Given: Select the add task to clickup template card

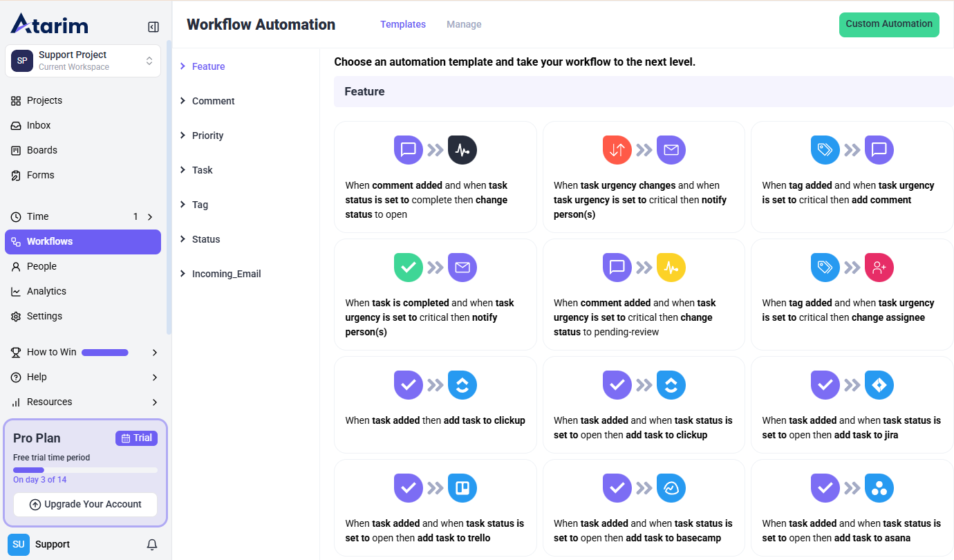Looking at the screenshot, I should click(x=435, y=404).
